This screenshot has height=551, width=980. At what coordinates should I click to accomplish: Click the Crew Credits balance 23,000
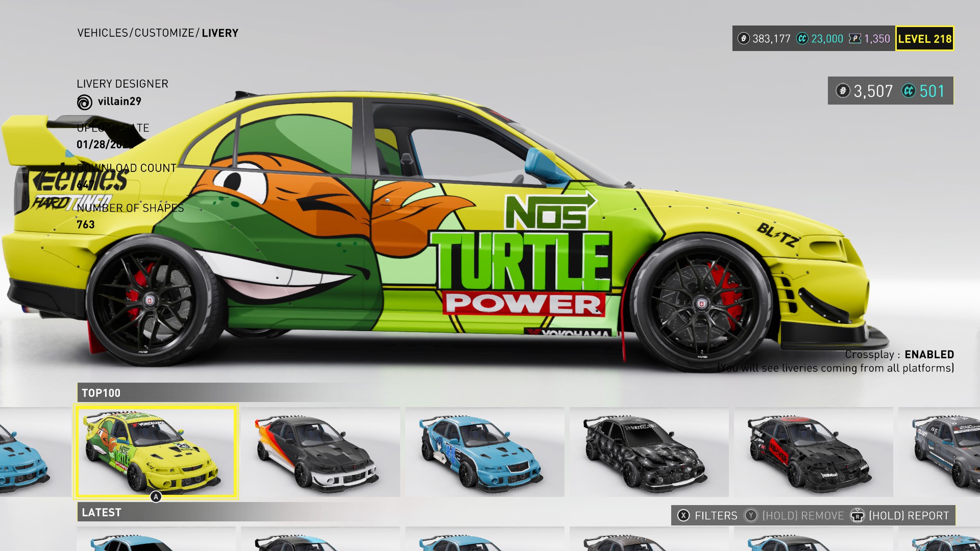(x=827, y=39)
